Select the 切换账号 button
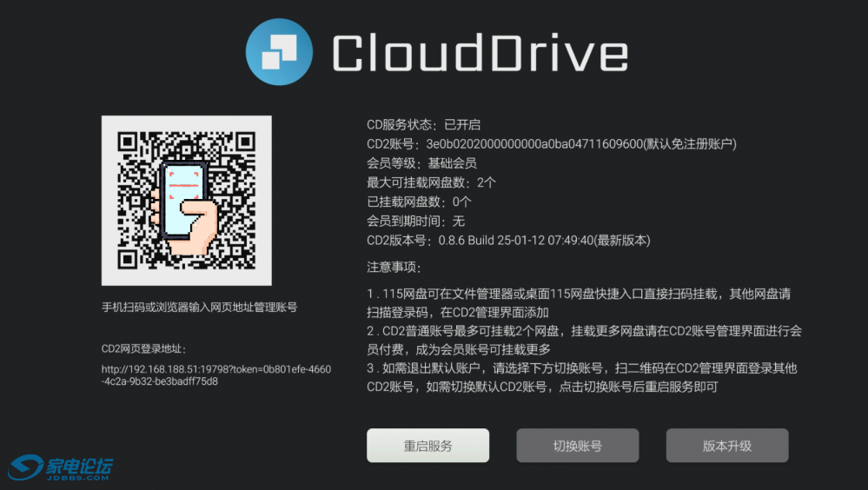The width and height of the screenshot is (868, 490). 578,445
